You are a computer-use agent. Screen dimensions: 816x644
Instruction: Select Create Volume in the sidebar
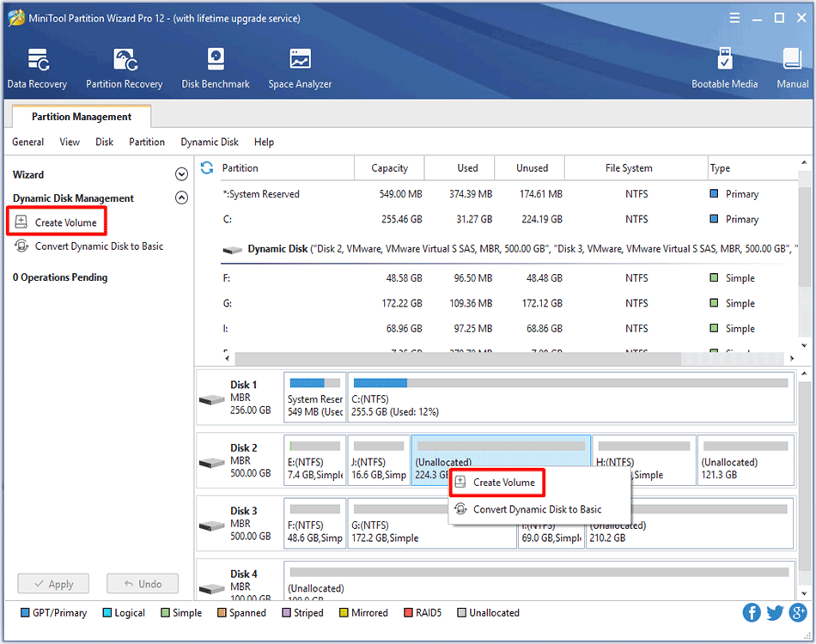pos(57,221)
